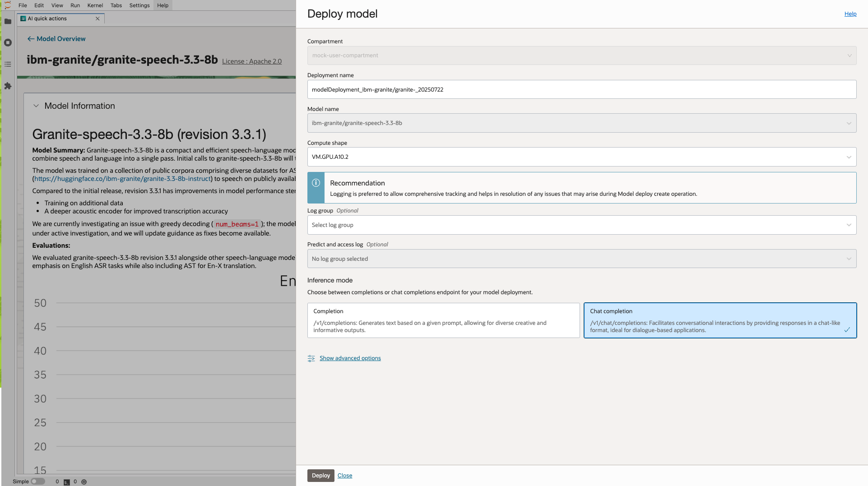This screenshot has height=486, width=868.
Task: Open the File menu
Action: [23, 5]
